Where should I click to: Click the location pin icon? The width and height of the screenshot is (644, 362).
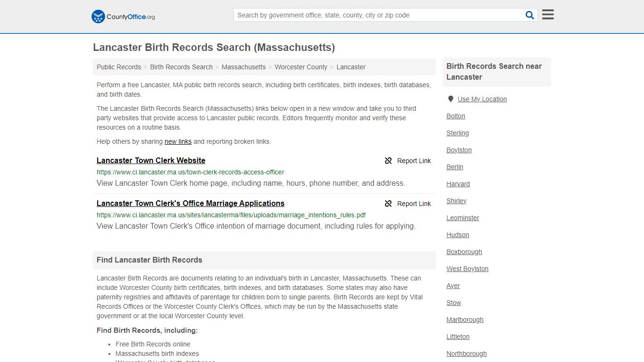click(451, 99)
